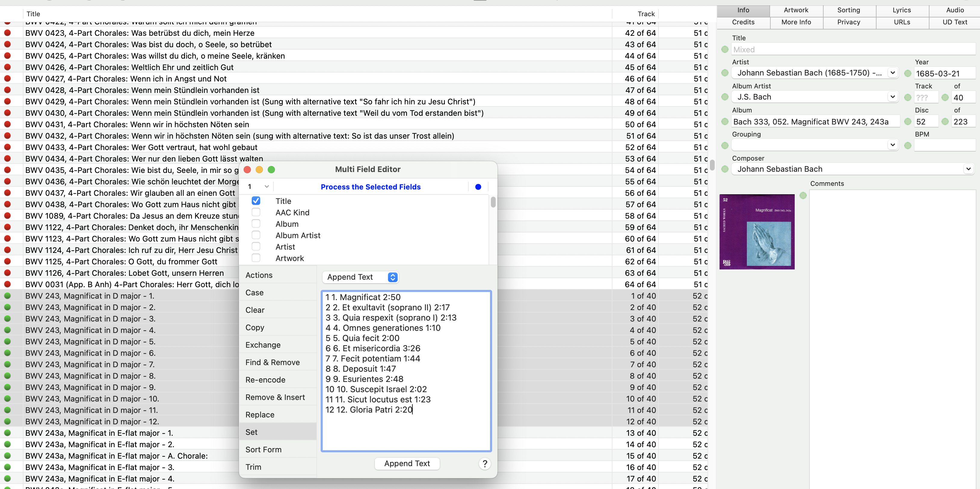The height and width of the screenshot is (489, 980).
Task: Select the Find & Remove action
Action: 273,362
